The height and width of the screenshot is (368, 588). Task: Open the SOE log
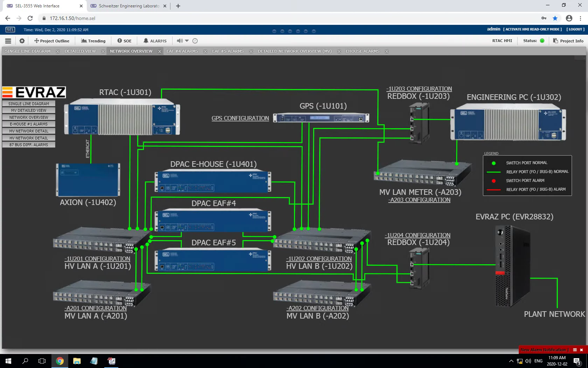coord(125,41)
